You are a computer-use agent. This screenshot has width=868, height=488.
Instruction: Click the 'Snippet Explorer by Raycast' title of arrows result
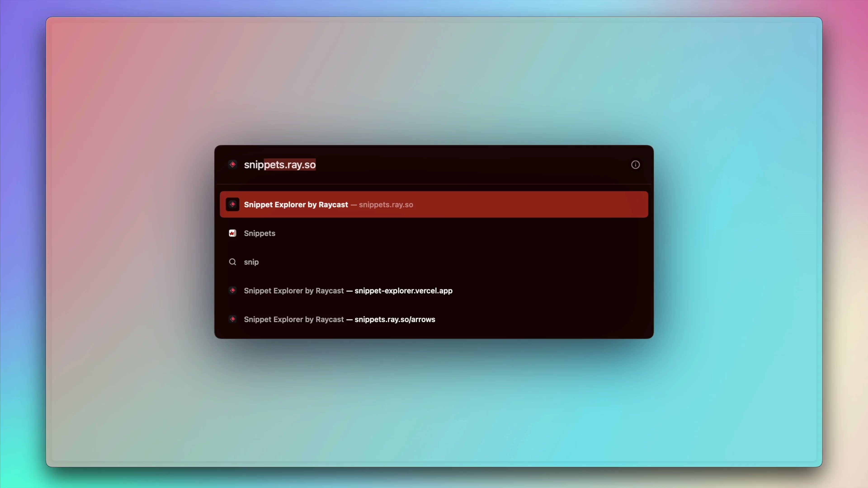(x=293, y=319)
